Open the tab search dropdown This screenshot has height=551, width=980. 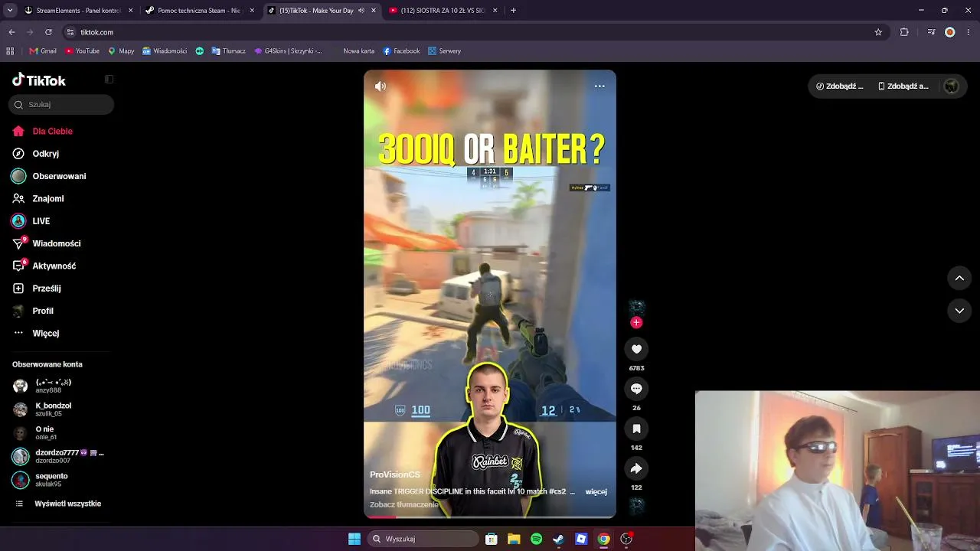pyautogui.click(x=10, y=11)
